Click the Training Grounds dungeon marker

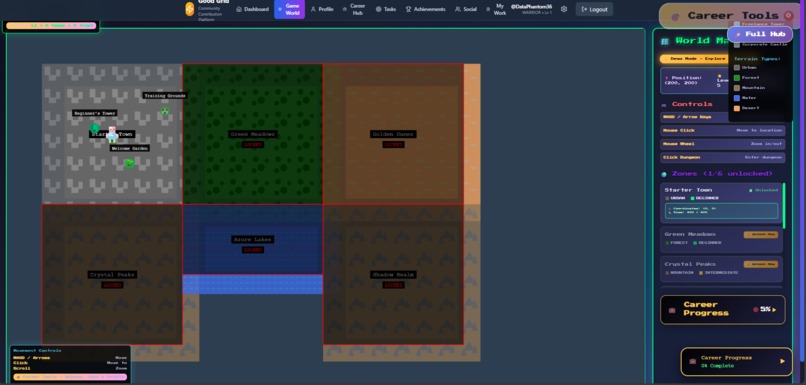(164, 111)
